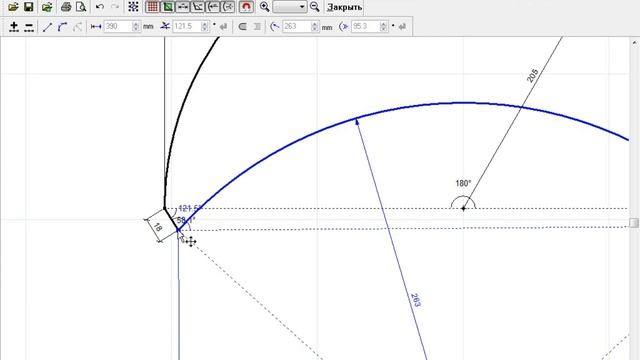Screen dimensions: 640x360
Task: Click the Закрыть button
Action: [x=344, y=7]
